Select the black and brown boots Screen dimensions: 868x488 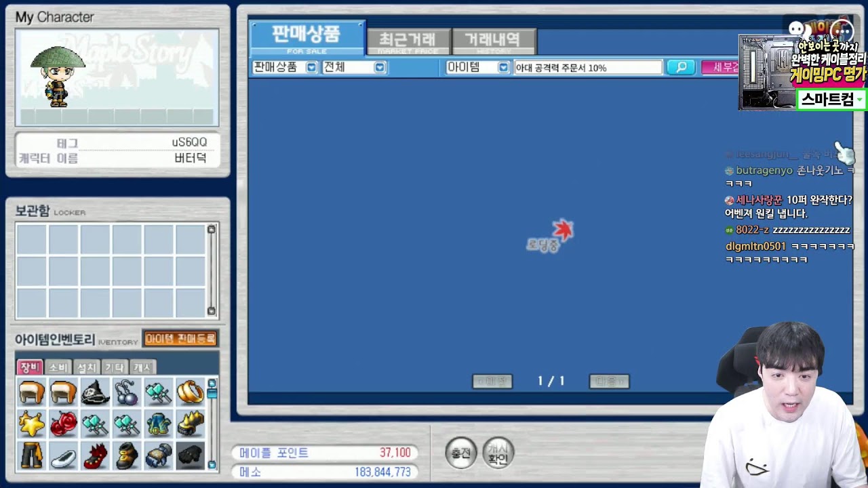[127, 455]
